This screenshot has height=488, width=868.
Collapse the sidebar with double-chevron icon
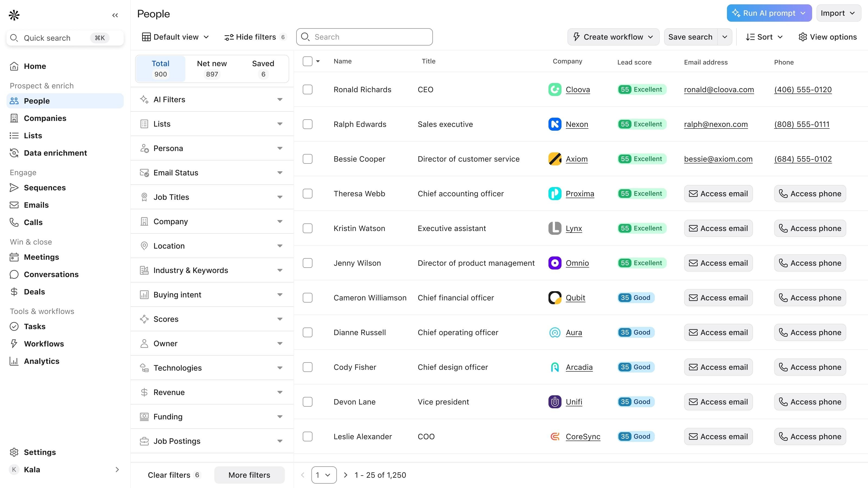115,15
